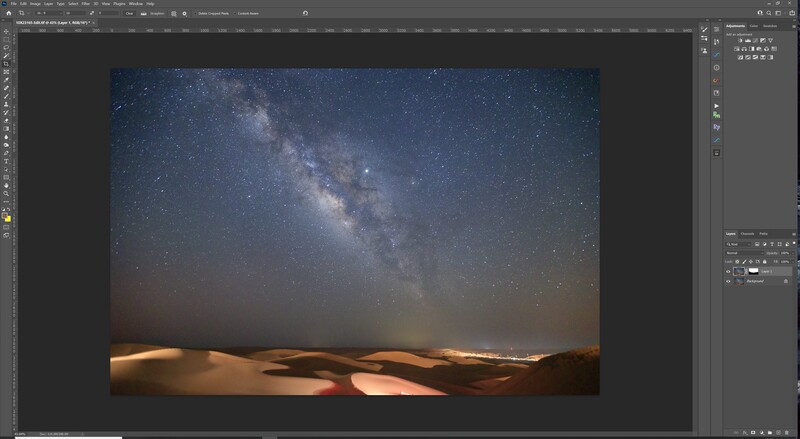Open the Adjustments panel flyout menu
This screenshot has height=439, width=800.
(793, 26)
